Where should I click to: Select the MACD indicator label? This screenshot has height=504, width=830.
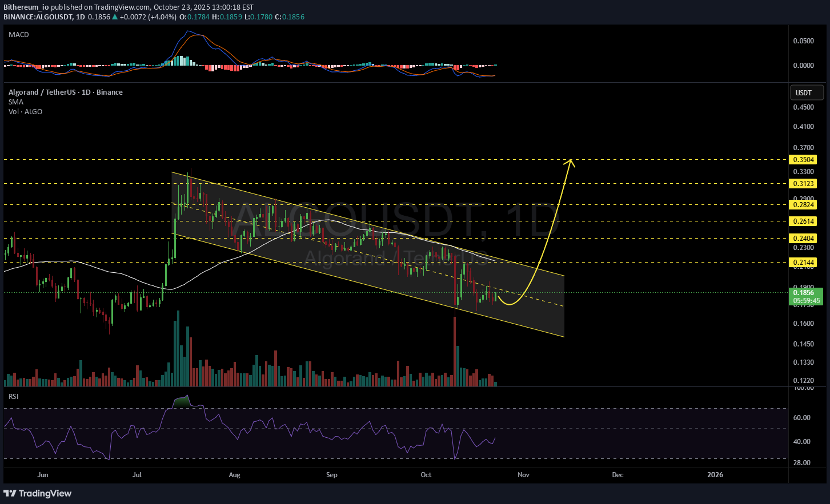click(19, 35)
